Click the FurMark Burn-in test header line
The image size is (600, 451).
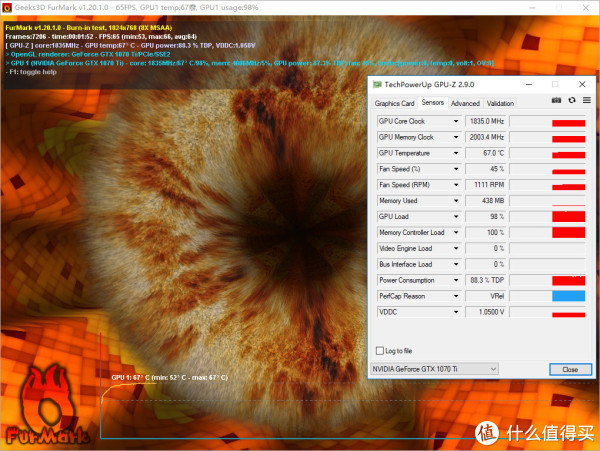pyautogui.click(x=89, y=28)
